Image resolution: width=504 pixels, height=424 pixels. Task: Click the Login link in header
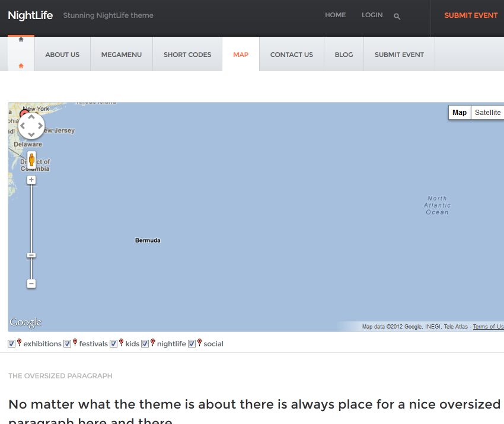pyautogui.click(x=372, y=15)
